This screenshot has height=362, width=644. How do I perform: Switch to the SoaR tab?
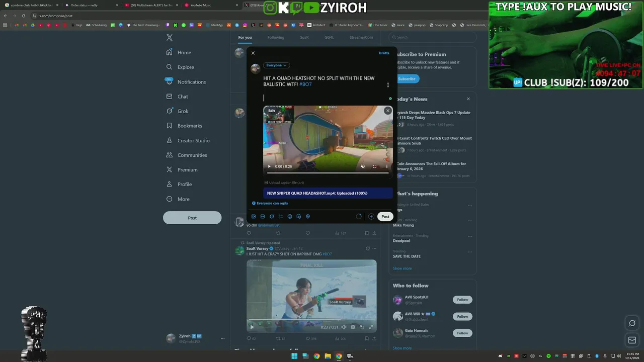click(x=304, y=37)
